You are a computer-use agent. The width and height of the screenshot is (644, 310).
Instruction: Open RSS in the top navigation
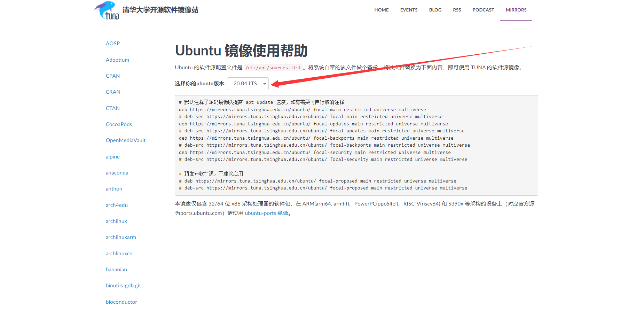pyautogui.click(x=457, y=10)
